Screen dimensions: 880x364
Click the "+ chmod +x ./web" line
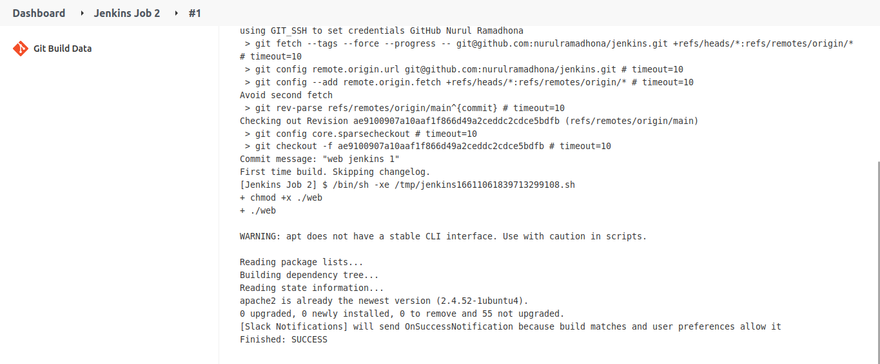tap(281, 198)
